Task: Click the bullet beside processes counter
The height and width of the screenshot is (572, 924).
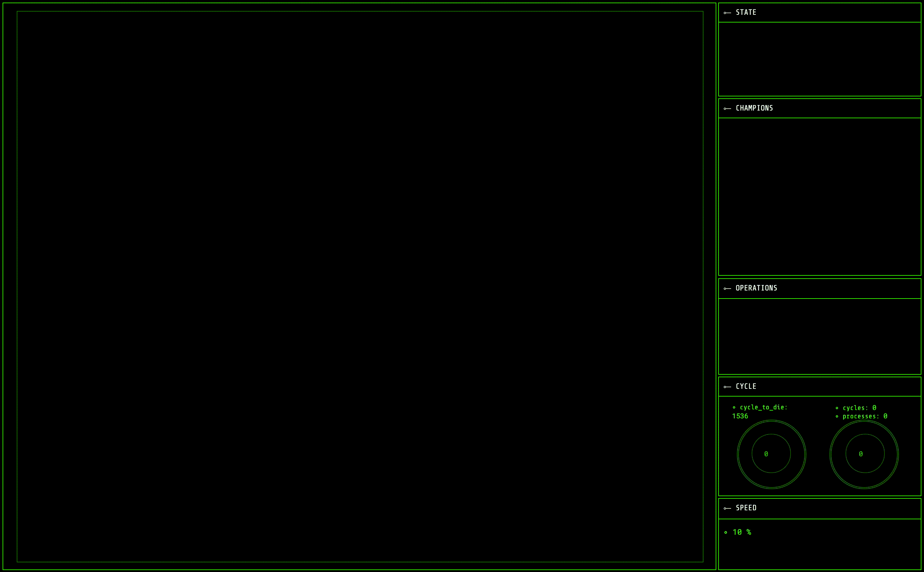Action: pyautogui.click(x=837, y=416)
